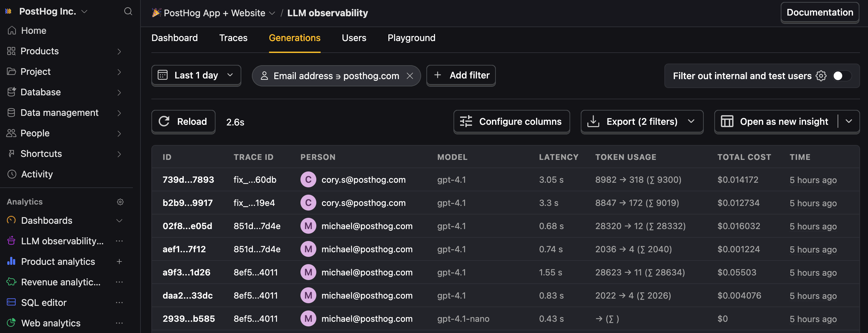This screenshot has width=868, height=333.
Task: Go to Home in sidebar
Action: tap(33, 30)
